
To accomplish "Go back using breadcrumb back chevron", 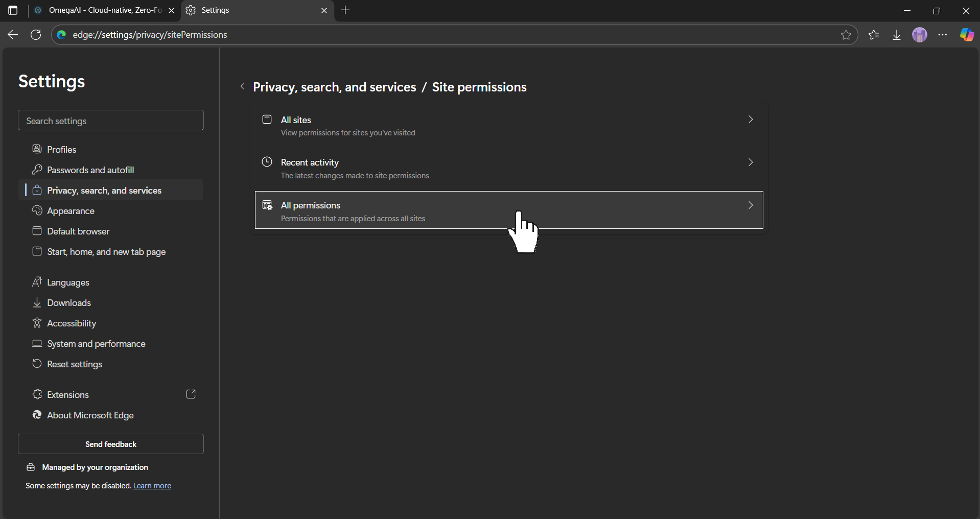I will (242, 87).
